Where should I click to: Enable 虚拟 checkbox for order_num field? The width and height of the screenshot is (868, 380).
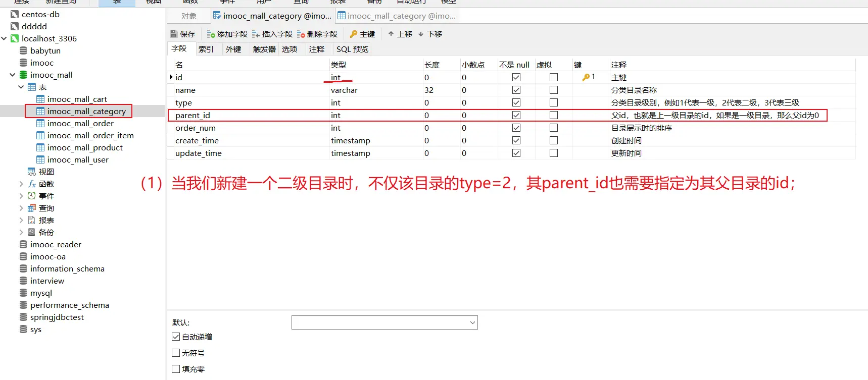[554, 128]
